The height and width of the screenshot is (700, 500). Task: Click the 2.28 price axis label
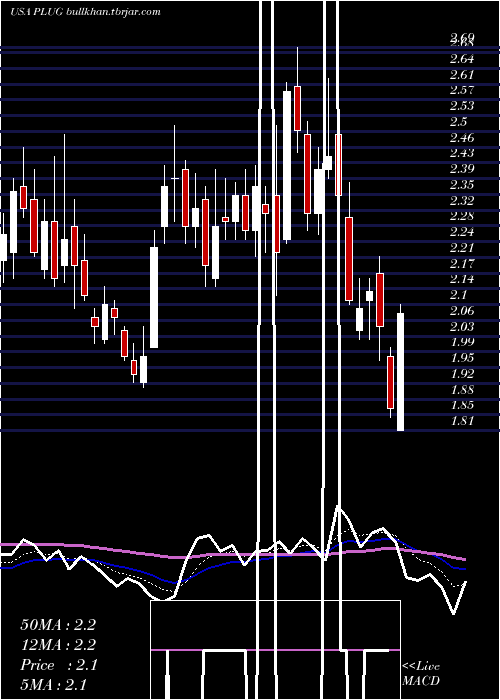pos(462,217)
